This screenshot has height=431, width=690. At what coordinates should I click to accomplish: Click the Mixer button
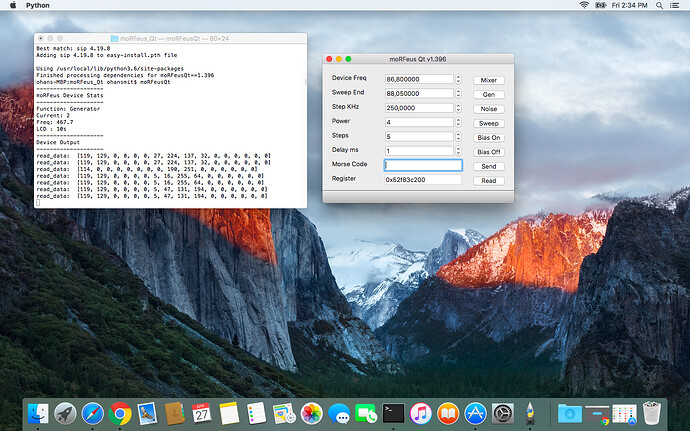point(488,80)
